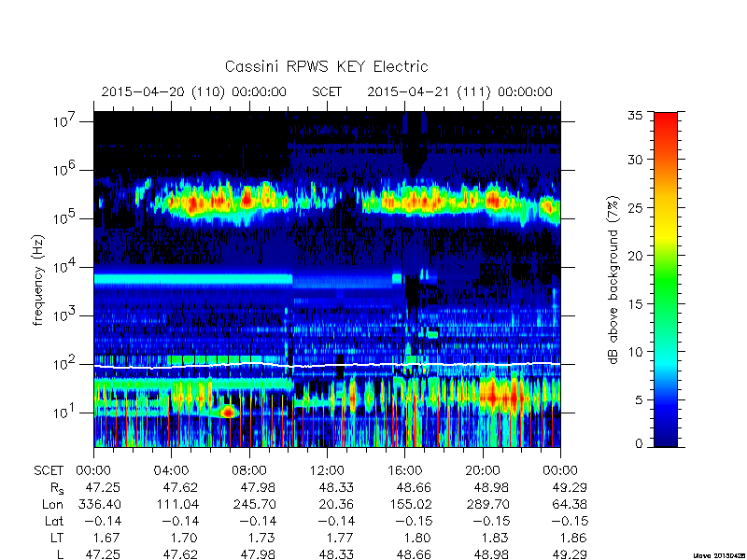Click the 10^7 frequency tick label

pos(65,121)
